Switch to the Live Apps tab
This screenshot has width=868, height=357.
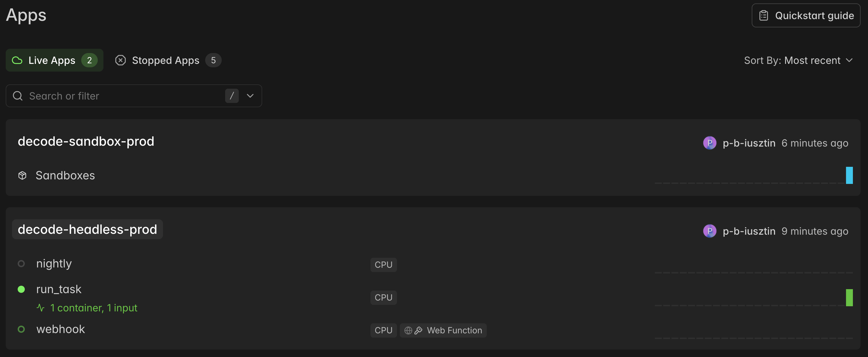pyautogui.click(x=55, y=60)
